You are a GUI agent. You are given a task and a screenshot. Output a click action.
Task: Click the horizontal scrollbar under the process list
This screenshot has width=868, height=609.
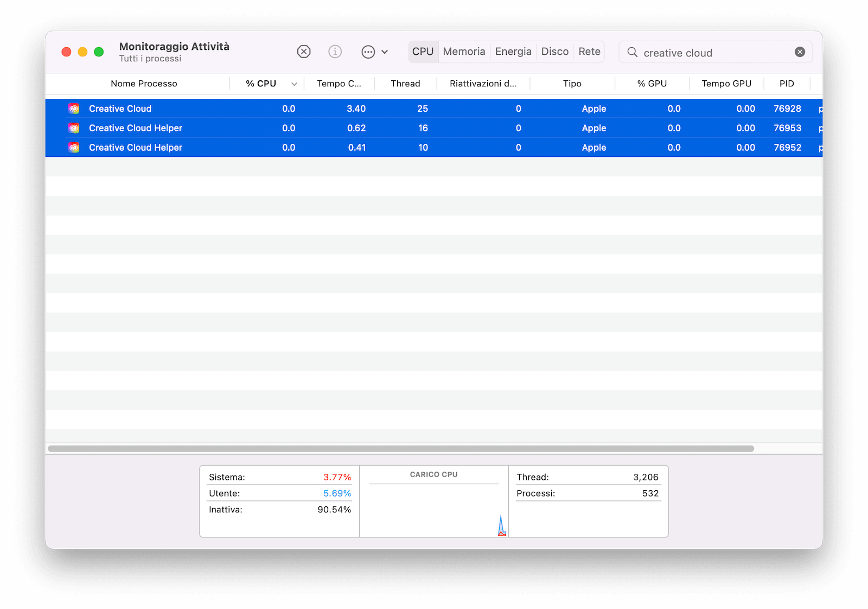pos(401,449)
